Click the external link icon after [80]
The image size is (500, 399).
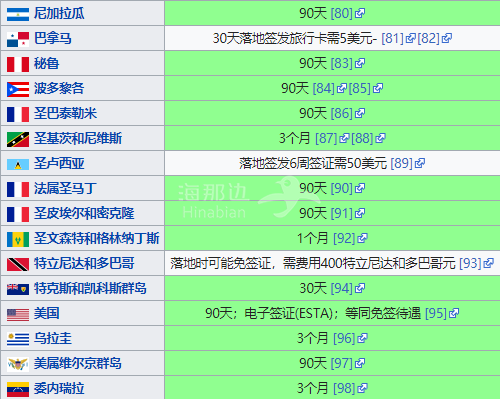pyautogui.click(x=360, y=13)
